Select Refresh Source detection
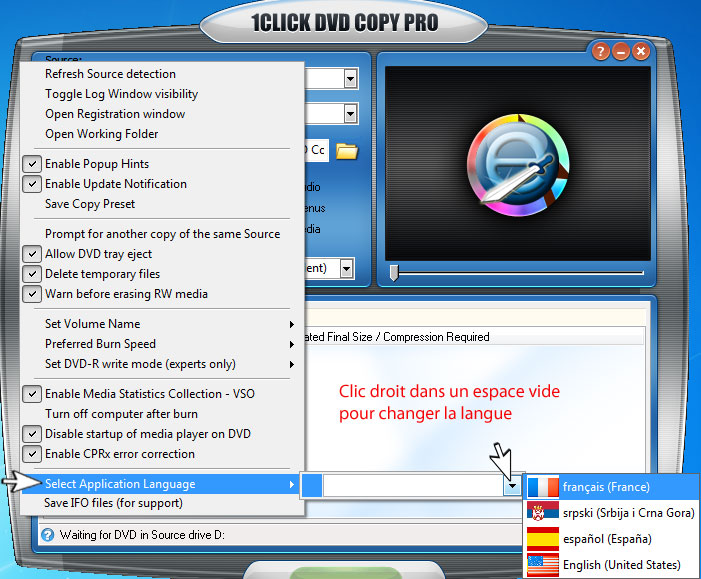Image resolution: width=701 pixels, height=579 pixels. [162, 74]
